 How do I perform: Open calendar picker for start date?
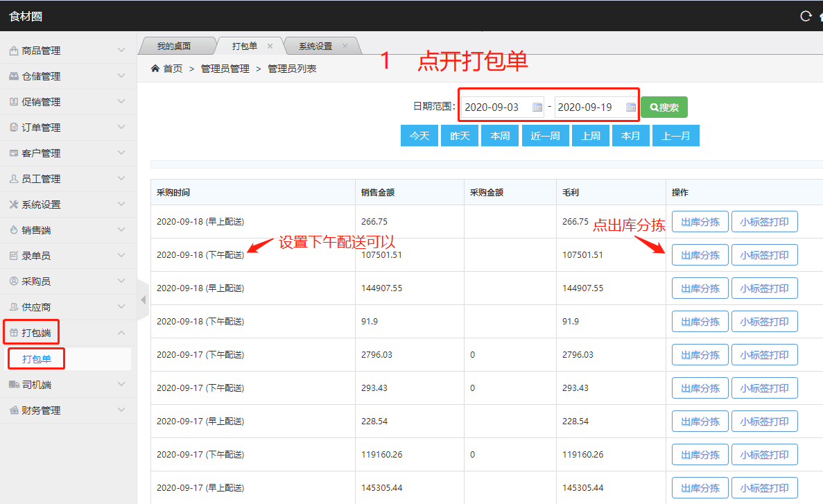tap(537, 107)
